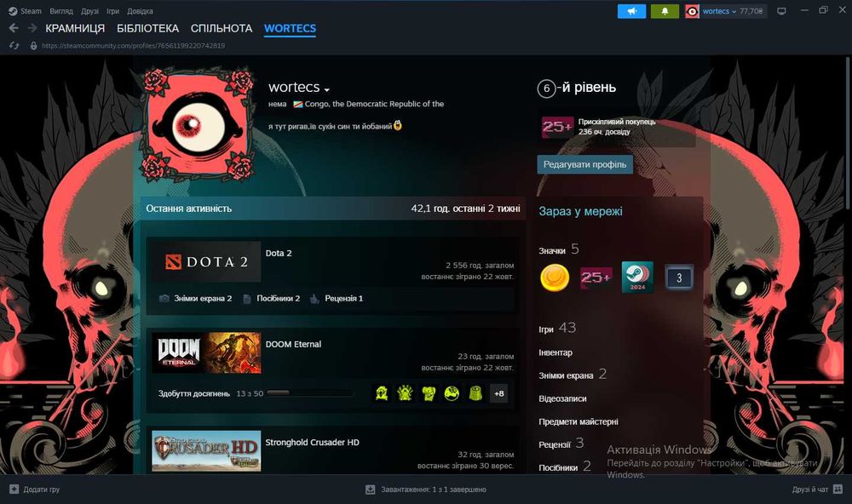The width and height of the screenshot is (852, 504).
Task: Open the DOOM Eternal title link
Action: click(293, 344)
